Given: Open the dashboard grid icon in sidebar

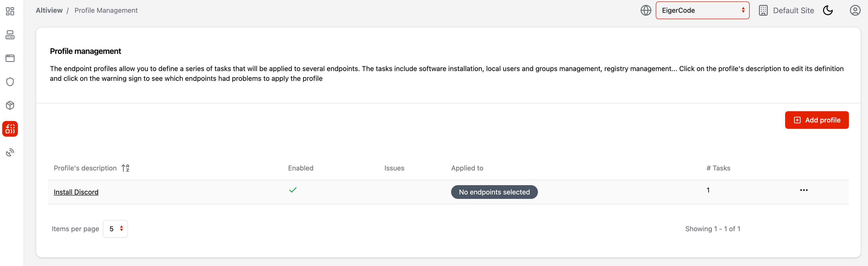Looking at the screenshot, I should pos(10,11).
